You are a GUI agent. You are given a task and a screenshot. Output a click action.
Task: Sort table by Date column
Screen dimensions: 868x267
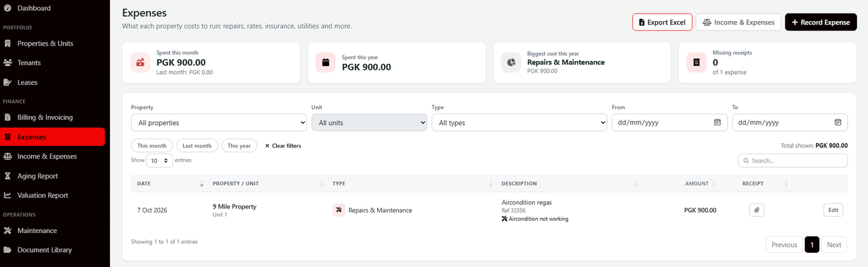coord(169,183)
